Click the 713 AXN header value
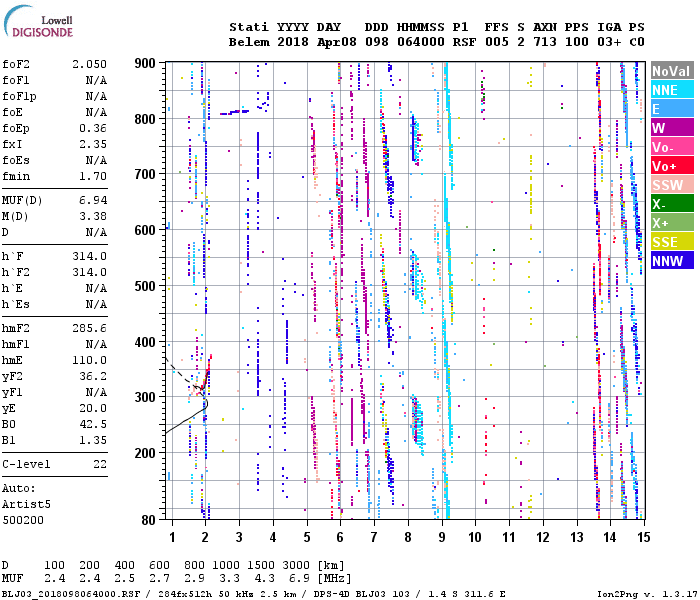 (545, 42)
